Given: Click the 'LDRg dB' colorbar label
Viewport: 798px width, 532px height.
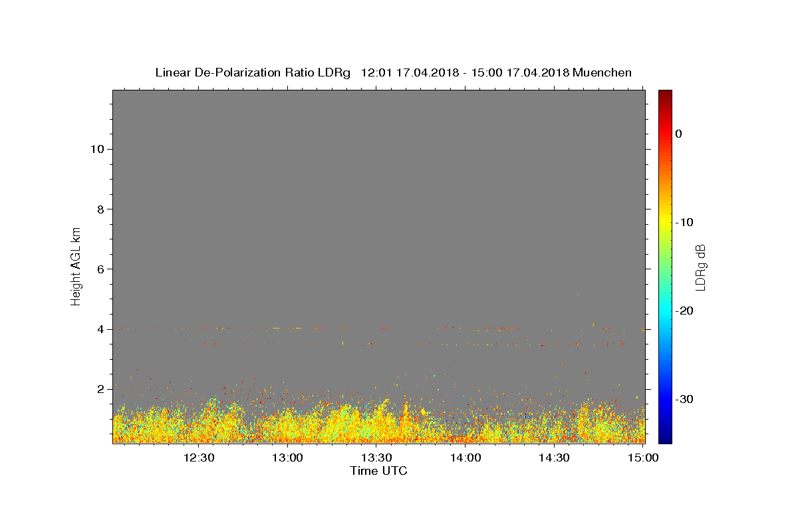Looking at the screenshot, I should (700, 267).
